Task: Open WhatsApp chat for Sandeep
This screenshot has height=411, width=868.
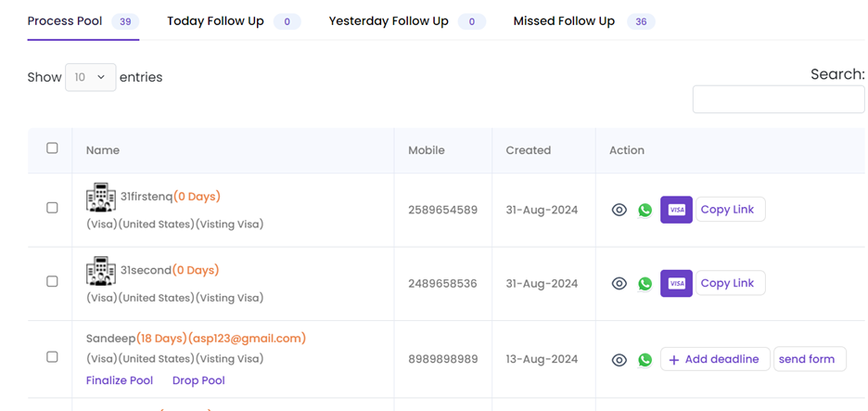Action: (645, 360)
